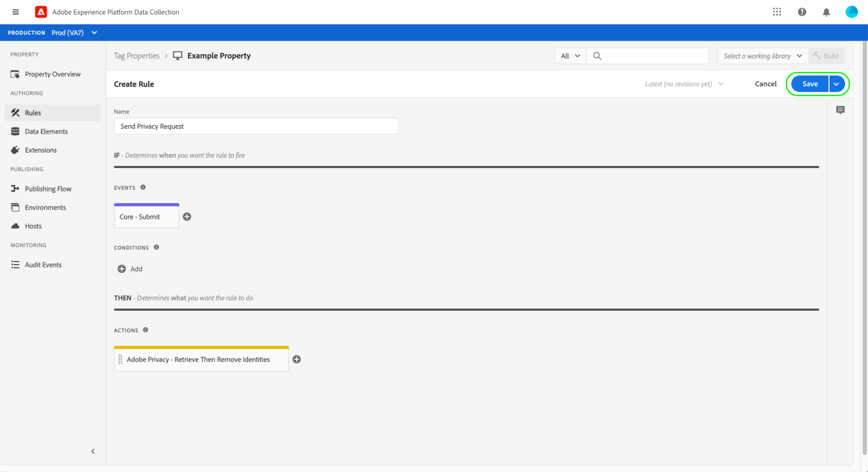Open the notifications bell
The width and height of the screenshot is (868, 472).
[x=826, y=12]
